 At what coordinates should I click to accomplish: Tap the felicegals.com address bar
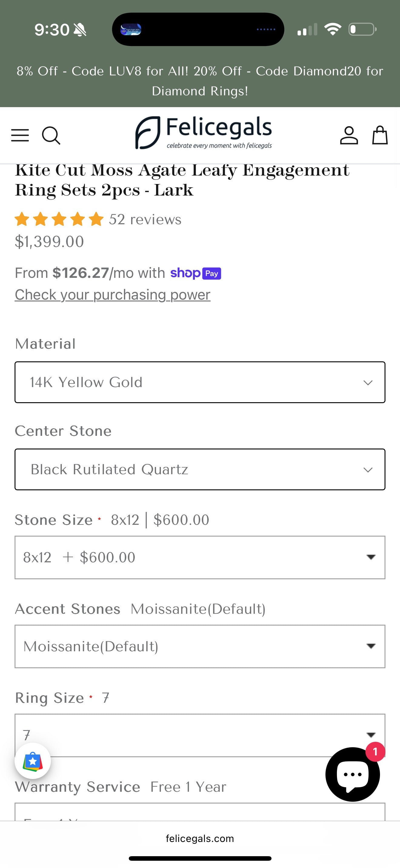(x=200, y=838)
